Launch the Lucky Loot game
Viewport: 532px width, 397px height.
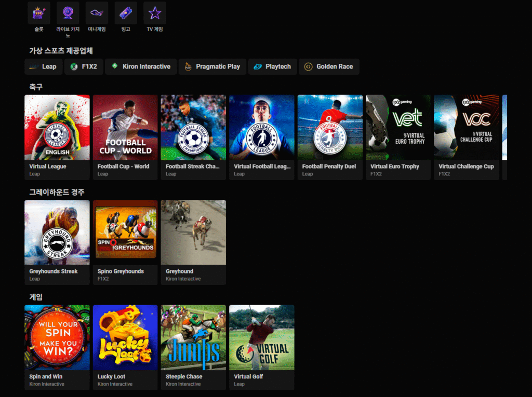coord(125,337)
